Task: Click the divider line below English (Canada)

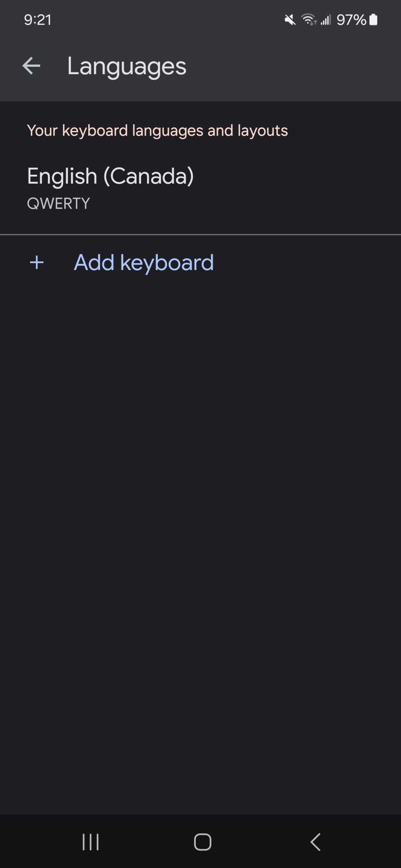Action: coord(200,235)
